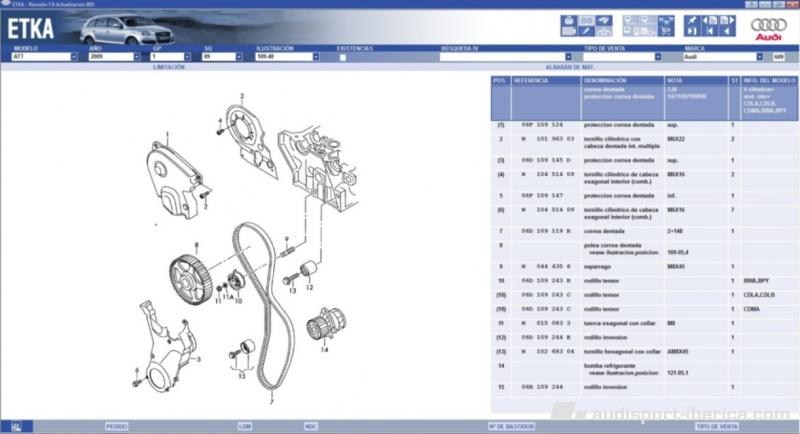800x434 pixels.
Task: Click the printer icon in the toolbar
Action: pos(569,20)
